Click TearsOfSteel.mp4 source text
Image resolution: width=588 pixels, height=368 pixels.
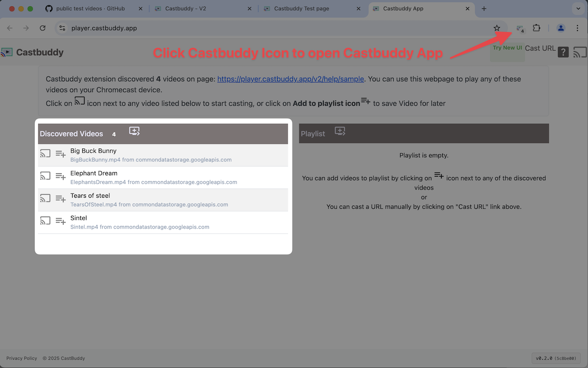point(149,205)
